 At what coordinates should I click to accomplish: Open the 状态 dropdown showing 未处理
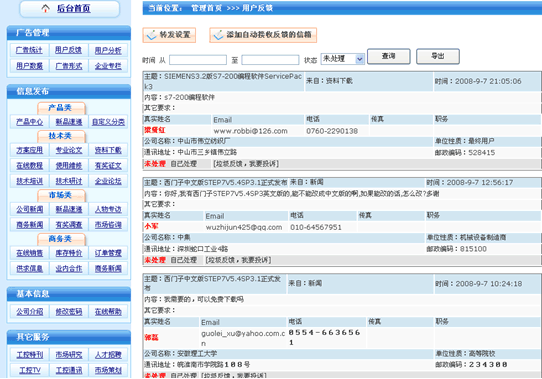[x=343, y=59]
